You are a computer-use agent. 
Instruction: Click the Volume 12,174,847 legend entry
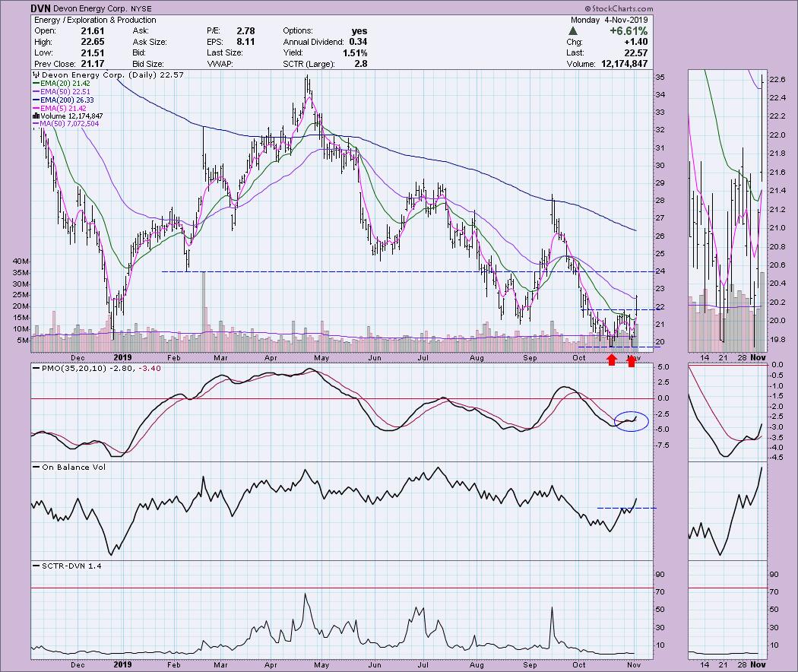point(67,116)
